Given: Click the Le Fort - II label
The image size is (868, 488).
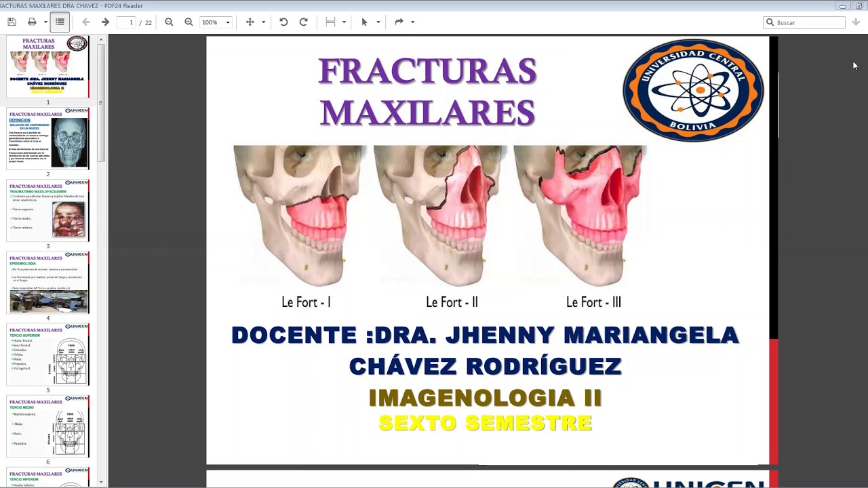Looking at the screenshot, I should [x=452, y=302].
